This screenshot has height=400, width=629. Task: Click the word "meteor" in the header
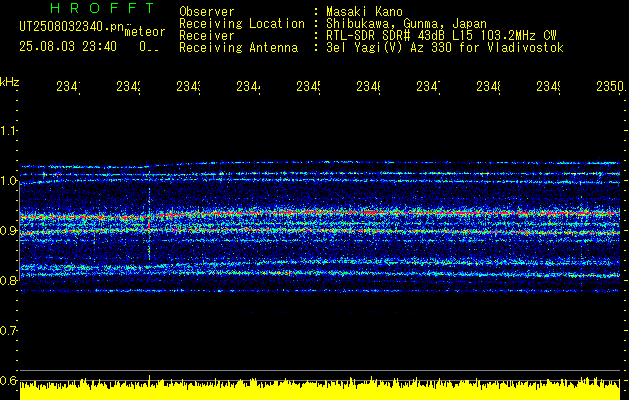pyautogui.click(x=144, y=32)
